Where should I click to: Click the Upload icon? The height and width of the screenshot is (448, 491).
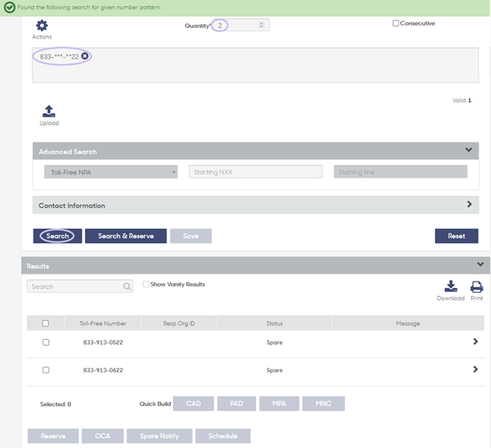click(49, 111)
